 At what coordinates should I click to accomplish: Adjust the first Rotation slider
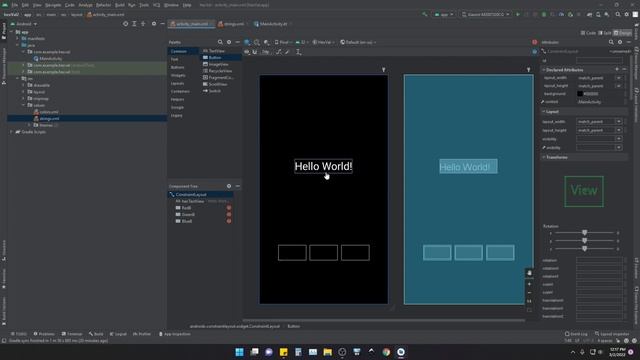(584, 233)
